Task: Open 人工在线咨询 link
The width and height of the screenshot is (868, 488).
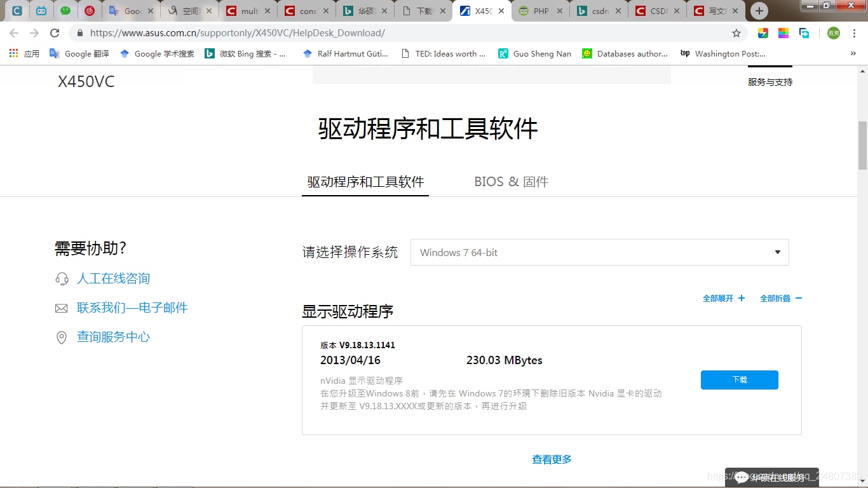Action: click(113, 278)
